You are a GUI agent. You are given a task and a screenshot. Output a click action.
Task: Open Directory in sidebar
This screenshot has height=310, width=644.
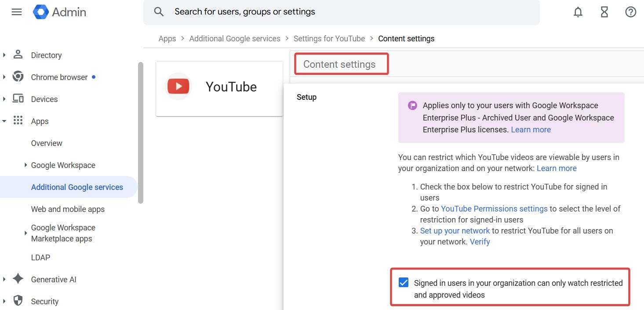coord(46,55)
